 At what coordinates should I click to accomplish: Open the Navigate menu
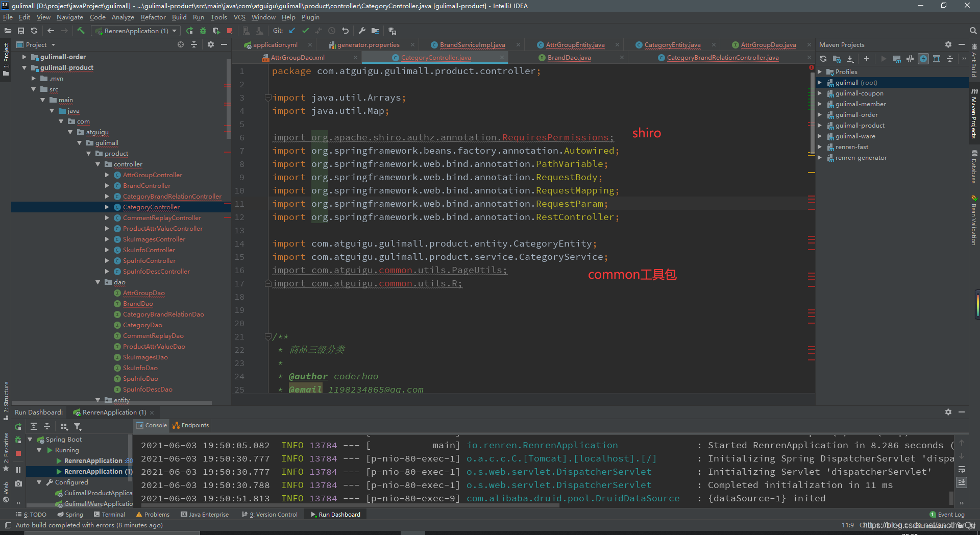point(70,17)
